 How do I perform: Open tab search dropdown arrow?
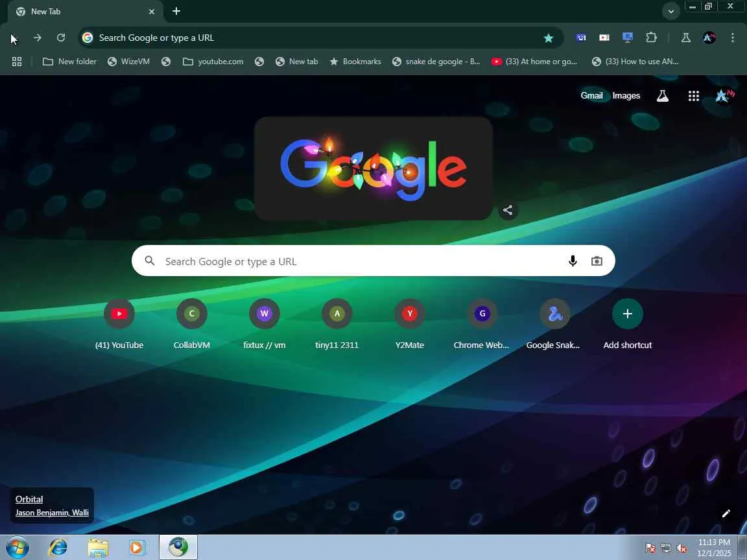click(x=670, y=12)
